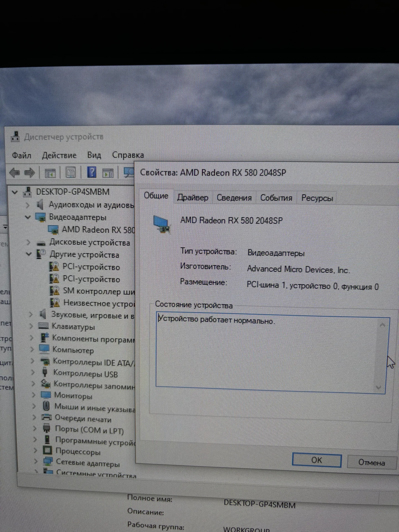Screen dimensions: 399x532
Task: Click DESKTOP-GP4SMBM full name value in System window
Action: (260, 504)
